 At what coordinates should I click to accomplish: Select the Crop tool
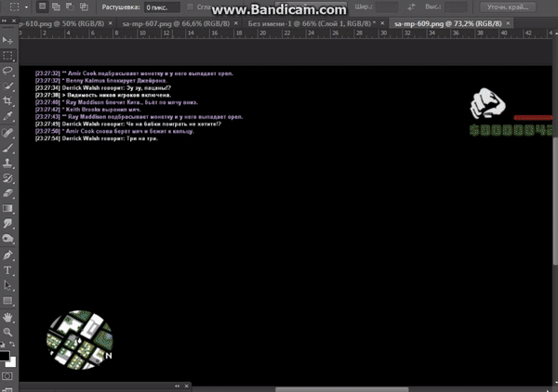click(x=7, y=100)
